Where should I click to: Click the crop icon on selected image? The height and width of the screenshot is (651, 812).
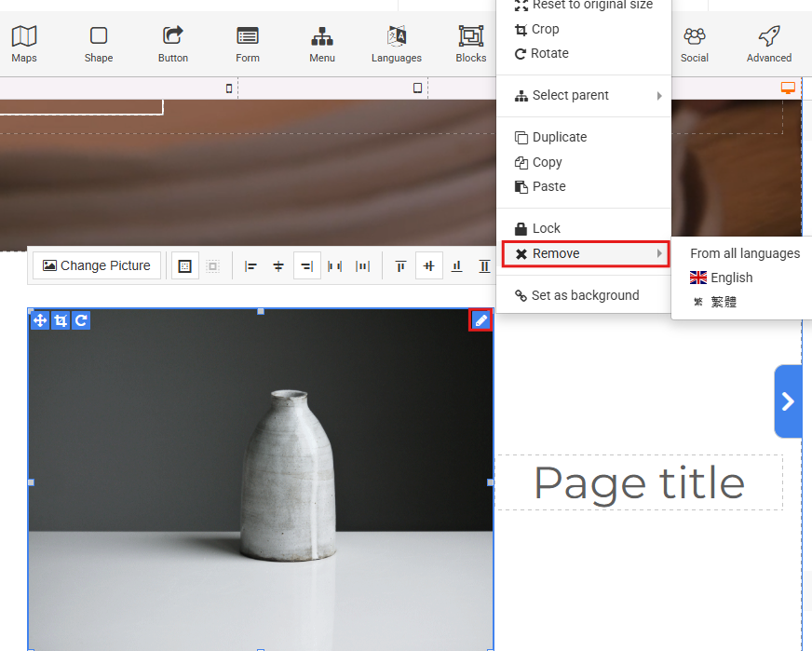61,320
